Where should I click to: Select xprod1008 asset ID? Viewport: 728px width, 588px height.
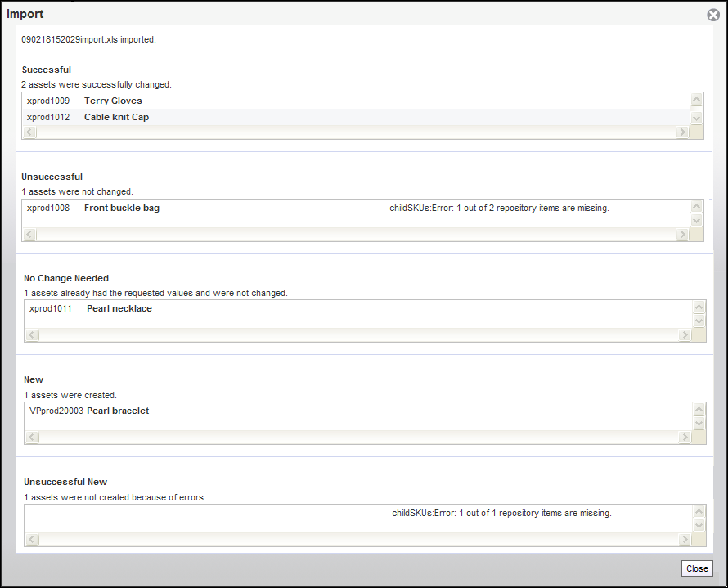[x=48, y=208]
